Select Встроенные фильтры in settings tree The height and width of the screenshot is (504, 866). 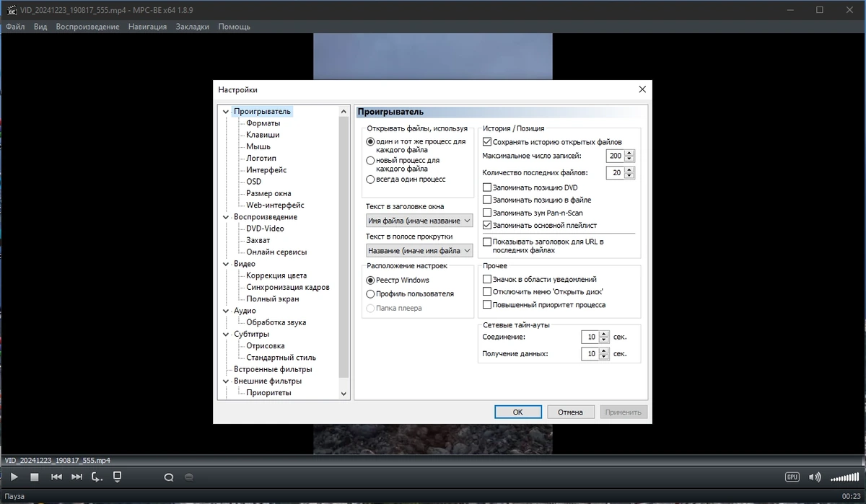click(273, 369)
